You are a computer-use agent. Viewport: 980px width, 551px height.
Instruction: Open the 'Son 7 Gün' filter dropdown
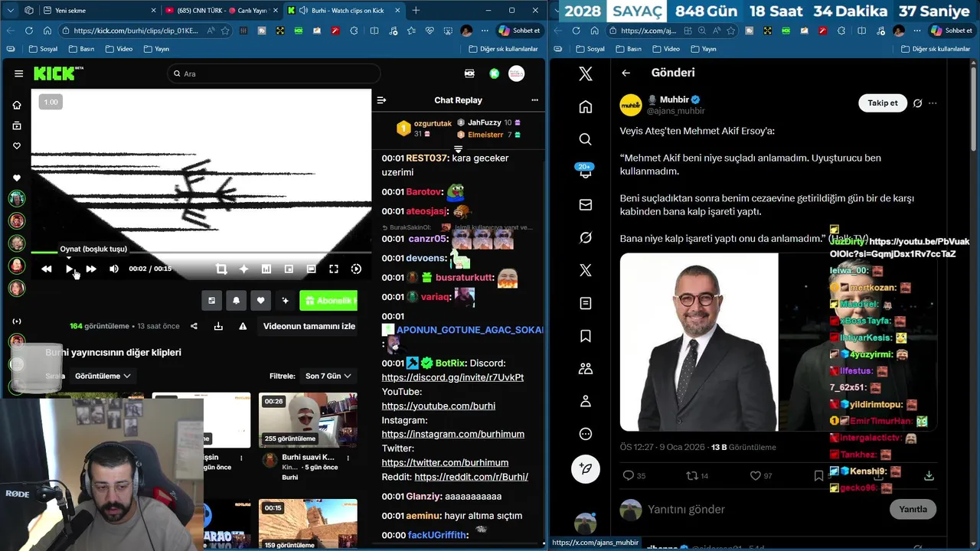(328, 376)
